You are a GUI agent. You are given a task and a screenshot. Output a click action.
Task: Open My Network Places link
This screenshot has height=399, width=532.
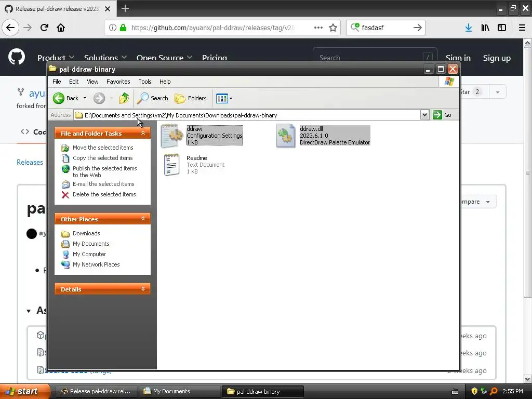coord(96,264)
